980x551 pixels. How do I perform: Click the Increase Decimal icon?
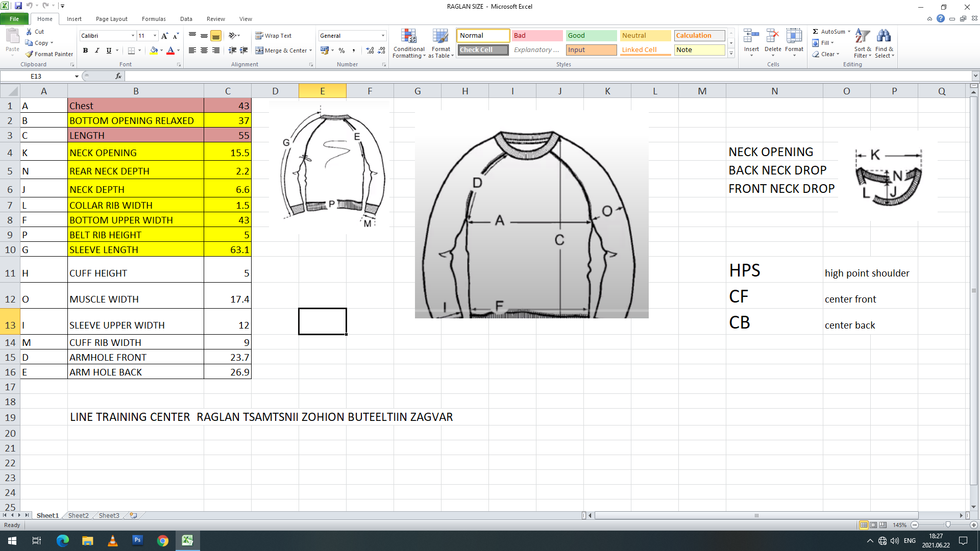[x=370, y=50]
